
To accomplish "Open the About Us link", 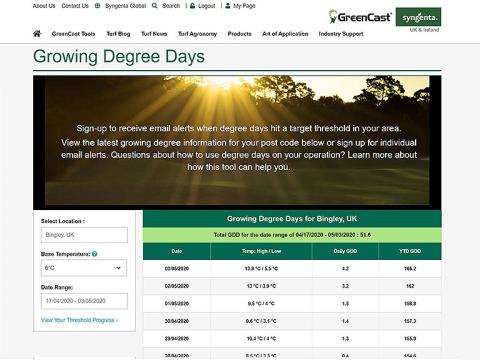I will [44, 6].
